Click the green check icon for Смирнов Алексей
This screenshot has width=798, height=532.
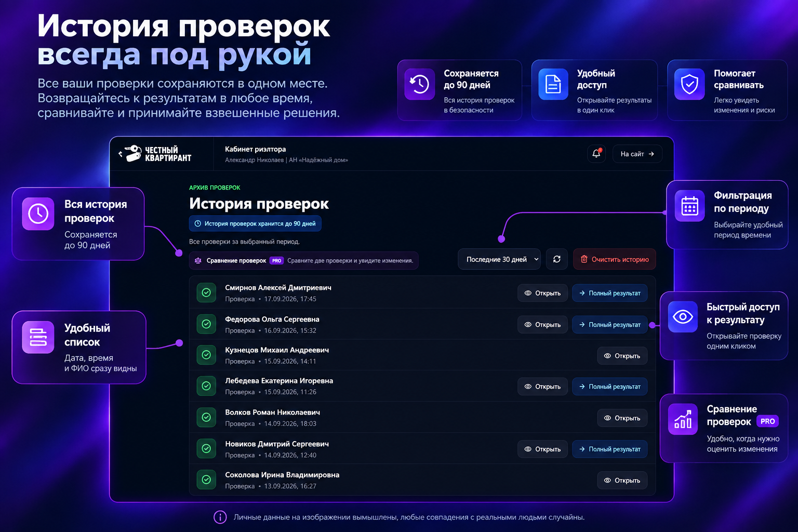206,292
